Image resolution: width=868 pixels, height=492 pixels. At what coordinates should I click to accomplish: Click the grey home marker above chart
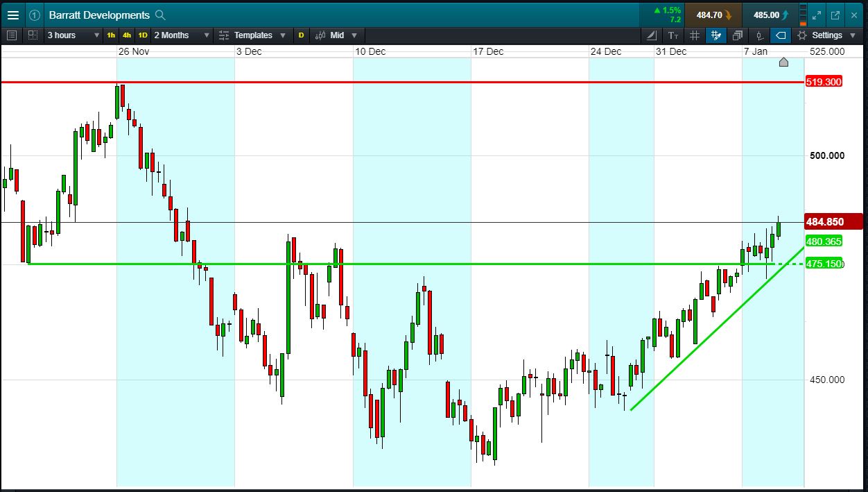click(x=783, y=62)
